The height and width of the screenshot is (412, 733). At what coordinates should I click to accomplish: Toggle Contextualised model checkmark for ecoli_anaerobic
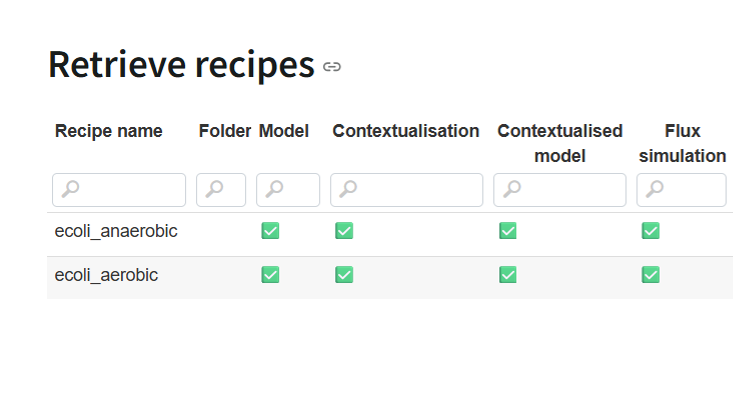(x=508, y=231)
